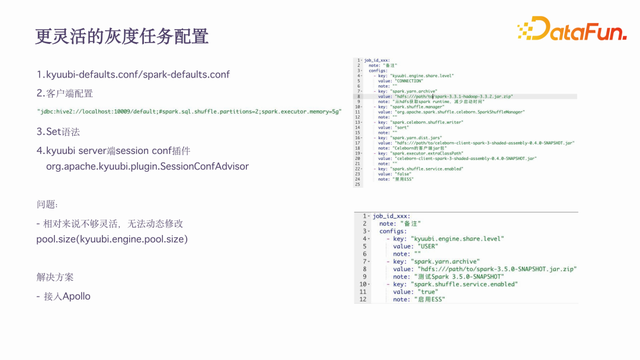Collapse the fold beside the spark-3.5.0-SNAPSHOT archive key
This screenshot has width=640, height=360.
[x=369, y=262]
